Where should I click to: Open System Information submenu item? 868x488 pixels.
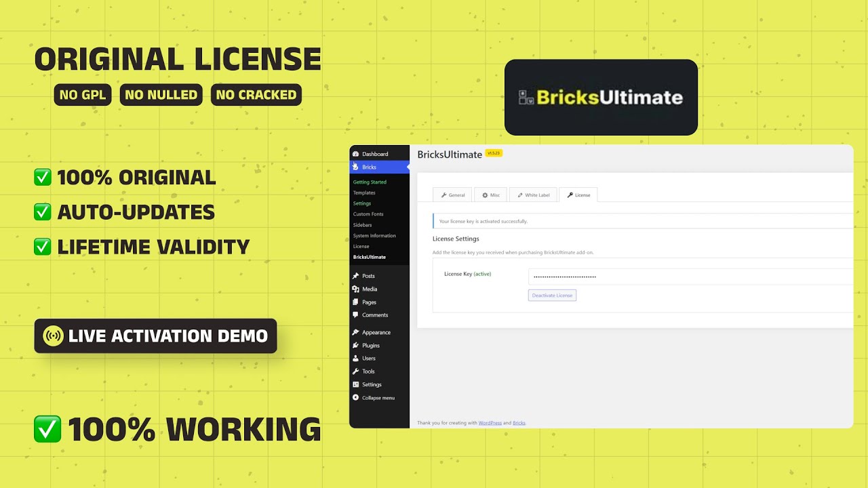[x=374, y=236]
